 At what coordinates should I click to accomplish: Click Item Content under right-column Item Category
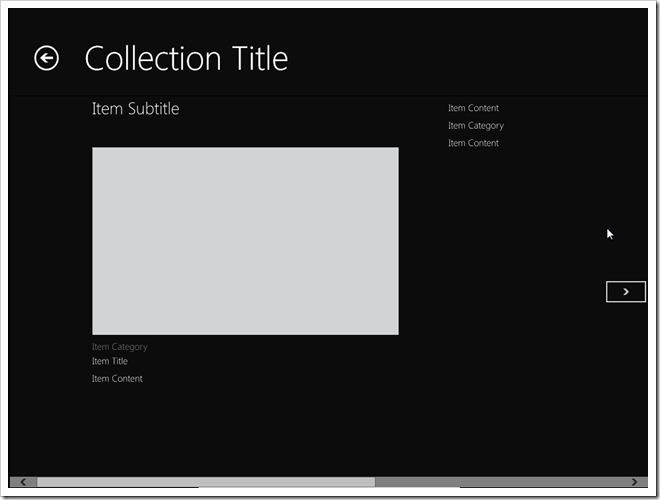[x=473, y=143]
